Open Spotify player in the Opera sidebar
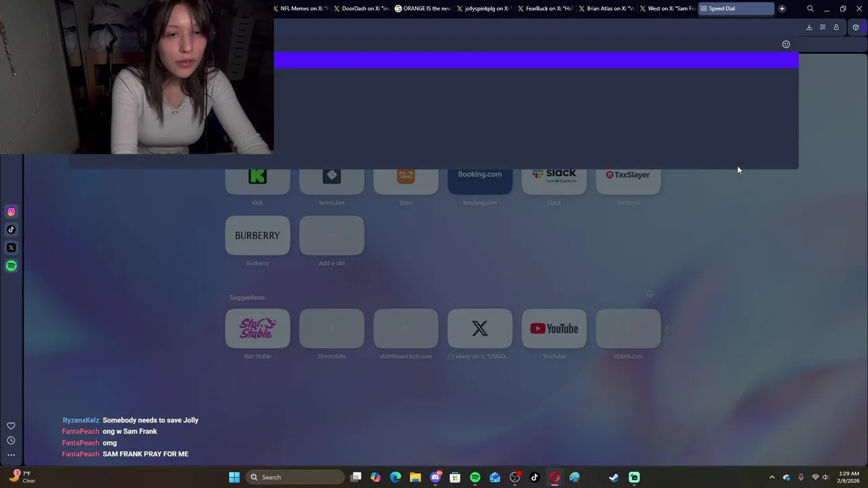 tap(11, 266)
